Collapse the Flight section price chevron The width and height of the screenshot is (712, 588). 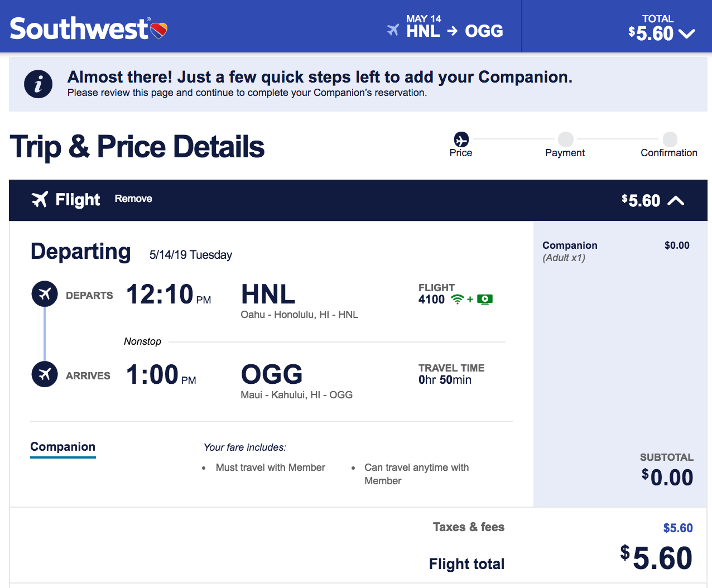[x=676, y=201]
